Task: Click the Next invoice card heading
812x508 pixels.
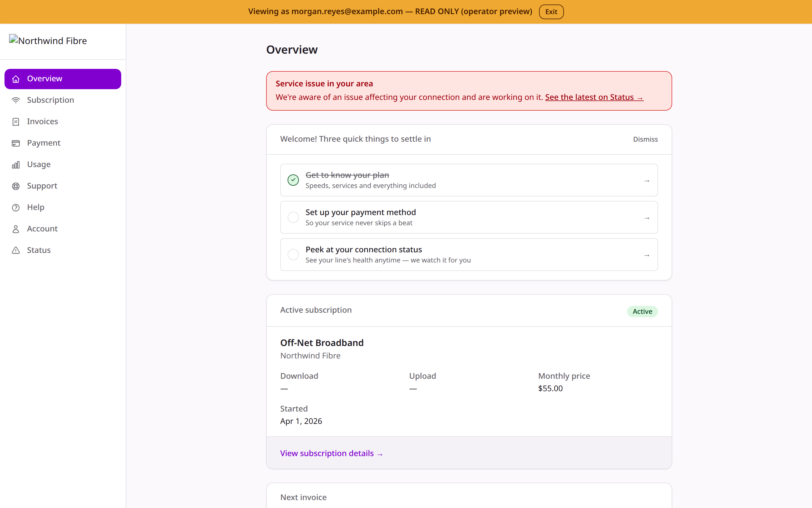Action: (303, 497)
